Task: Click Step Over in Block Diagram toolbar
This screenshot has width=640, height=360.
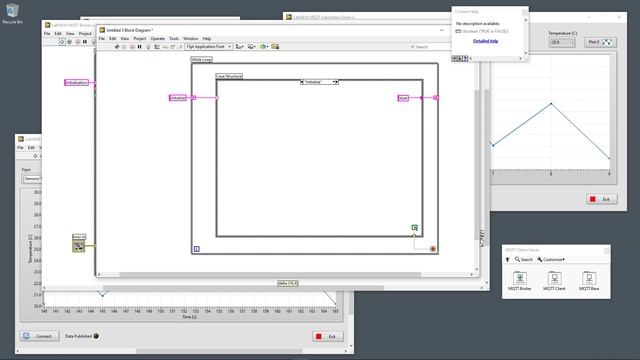Action: [172, 47]
